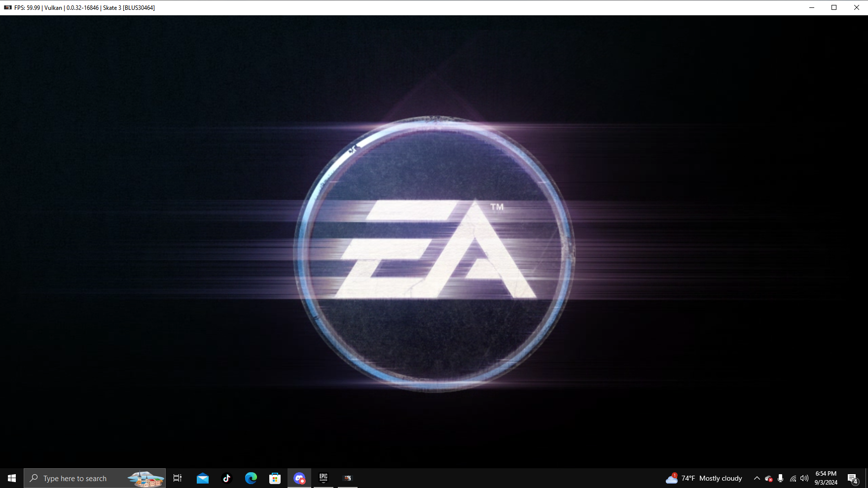Open microphone tray icon

click(781, 478)
